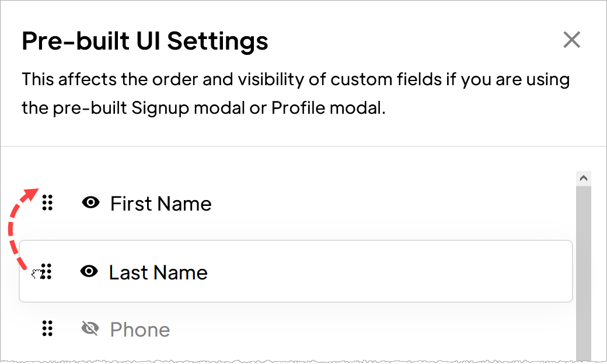Select the Last Name field row

292,270
